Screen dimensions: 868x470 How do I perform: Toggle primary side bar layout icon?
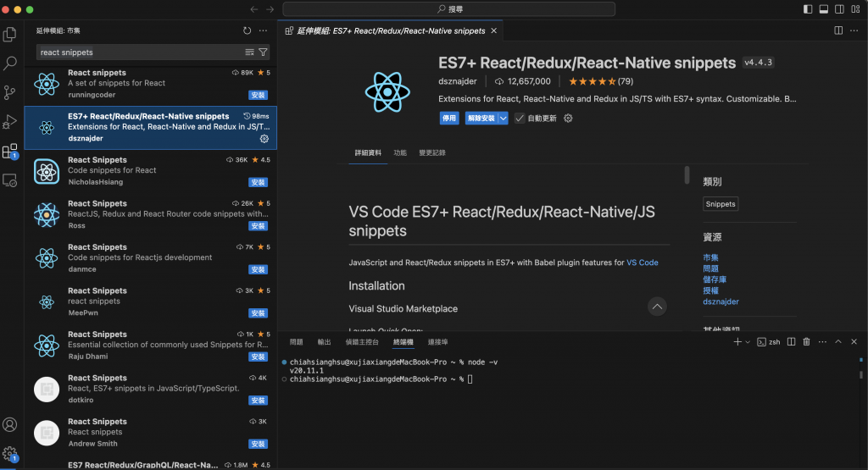click(808, 9)
